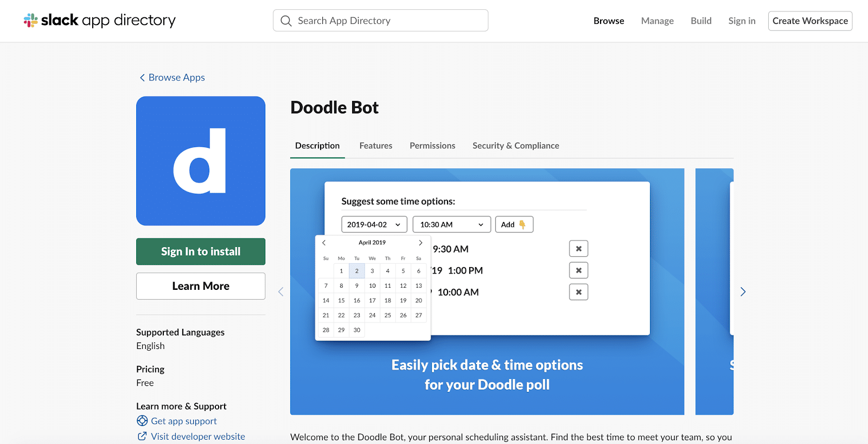Switch to Security & Compliance tab
The image size is (868, 444).
tap(515, 145)
